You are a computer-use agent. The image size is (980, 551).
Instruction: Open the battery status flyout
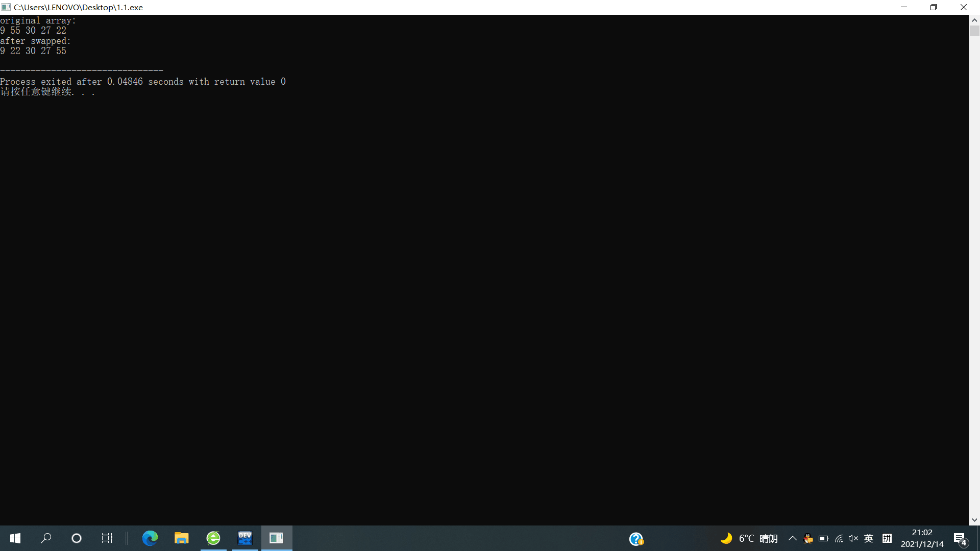point(823,538)
